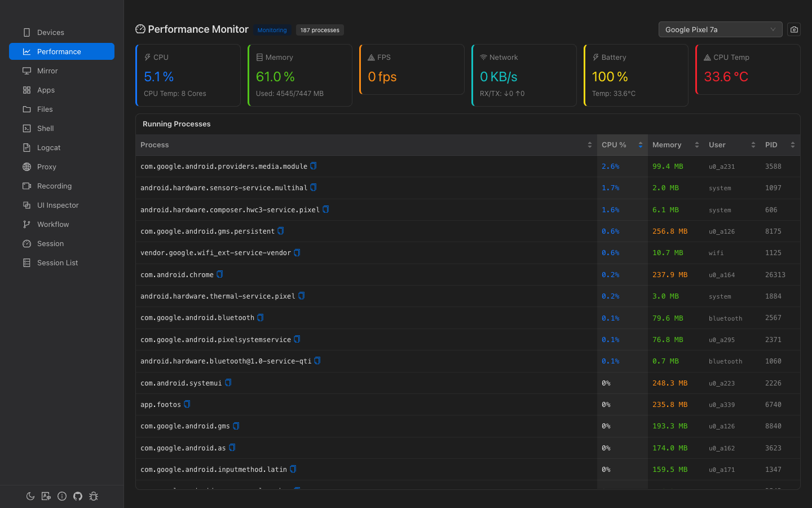Open the Workflow section
The height and width of the screenshot is (508, 812).
point(52,224)
